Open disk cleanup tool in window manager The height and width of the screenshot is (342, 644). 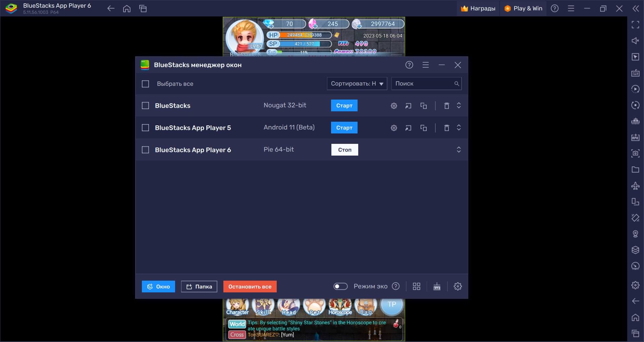click(x=437, y=286)
